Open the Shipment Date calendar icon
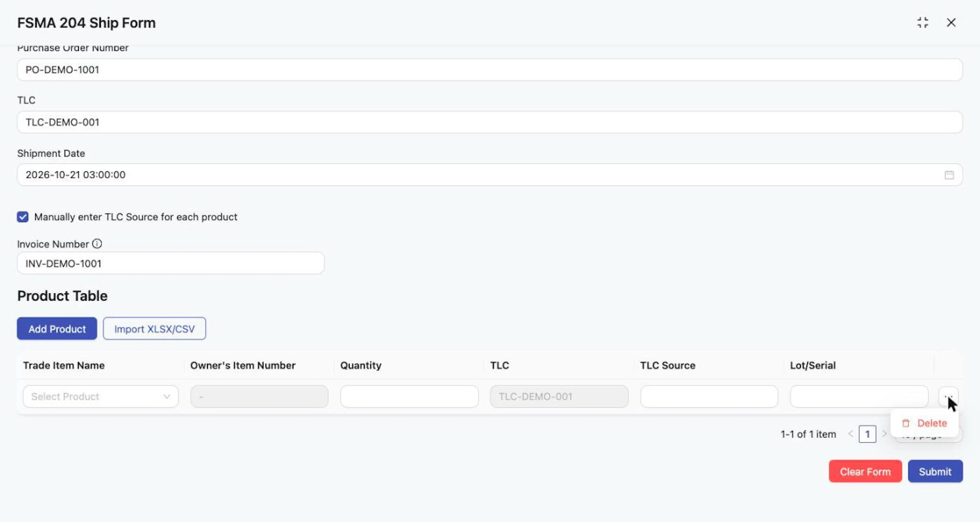Viewport: 980px width, 522px height. pyautogui.click(x=949, y=175)
